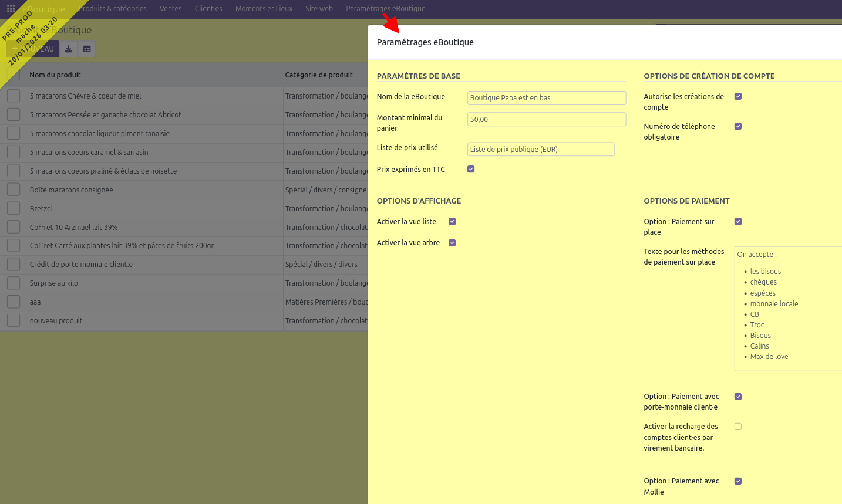Toggle Option Paiement avec Mollie checkbox

738,481
